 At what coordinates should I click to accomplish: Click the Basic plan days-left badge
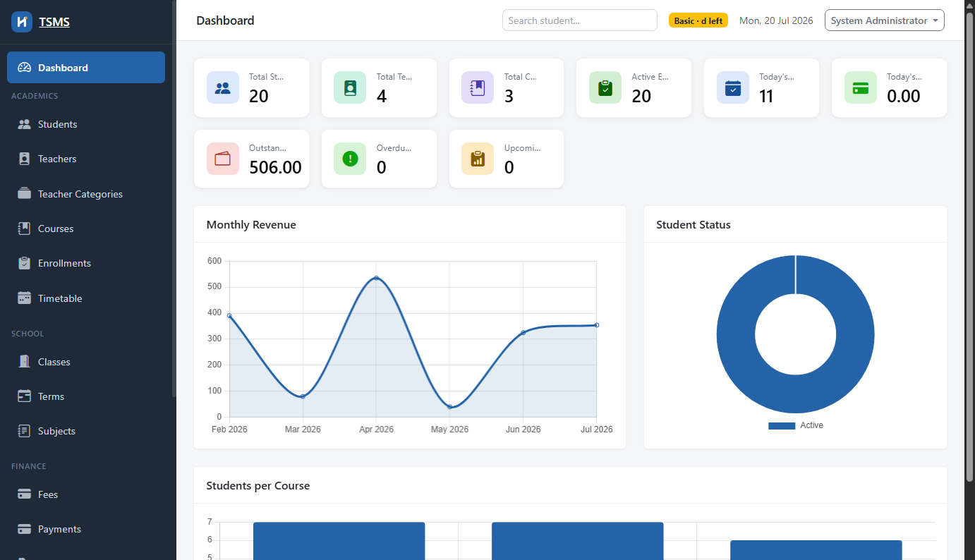pos(698,20)
